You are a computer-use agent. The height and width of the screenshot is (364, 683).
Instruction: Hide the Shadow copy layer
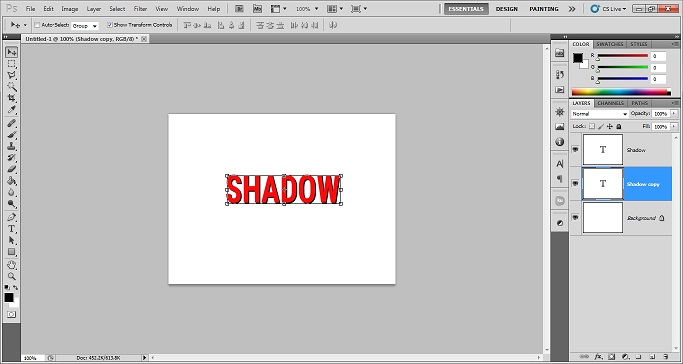point(575,184)
